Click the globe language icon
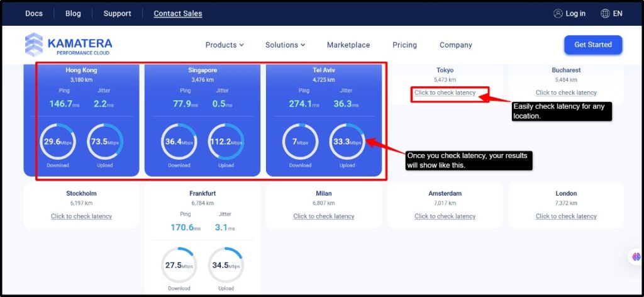The image size is (644, 297). [x=605, y=14]
